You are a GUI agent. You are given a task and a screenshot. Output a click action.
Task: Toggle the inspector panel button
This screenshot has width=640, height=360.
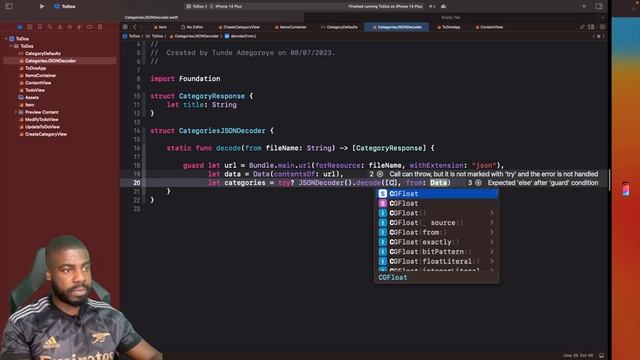click(599, 7)
